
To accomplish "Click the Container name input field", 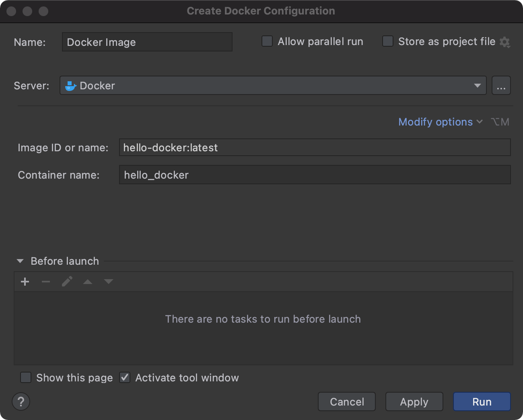I will (315, 175).
